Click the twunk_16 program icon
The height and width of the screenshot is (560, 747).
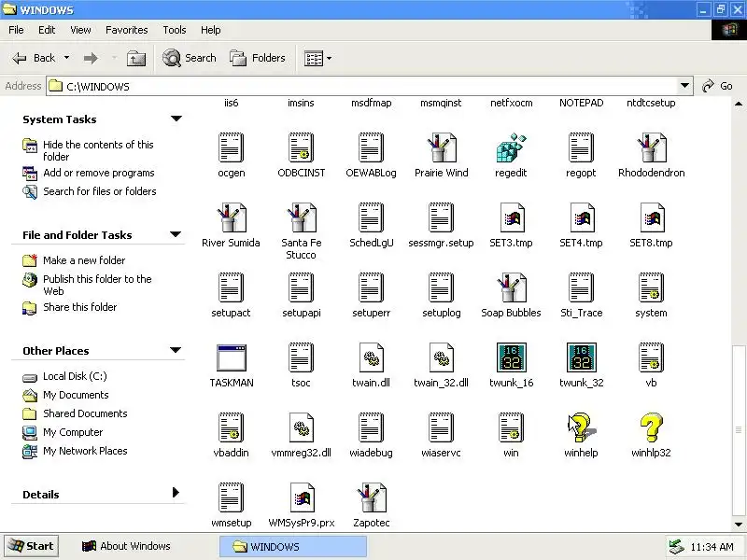click(x=511, y=357)
